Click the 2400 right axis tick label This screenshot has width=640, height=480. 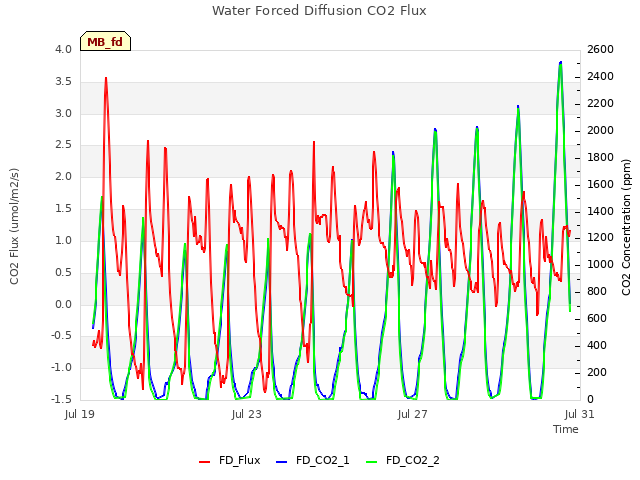(600, 76)
